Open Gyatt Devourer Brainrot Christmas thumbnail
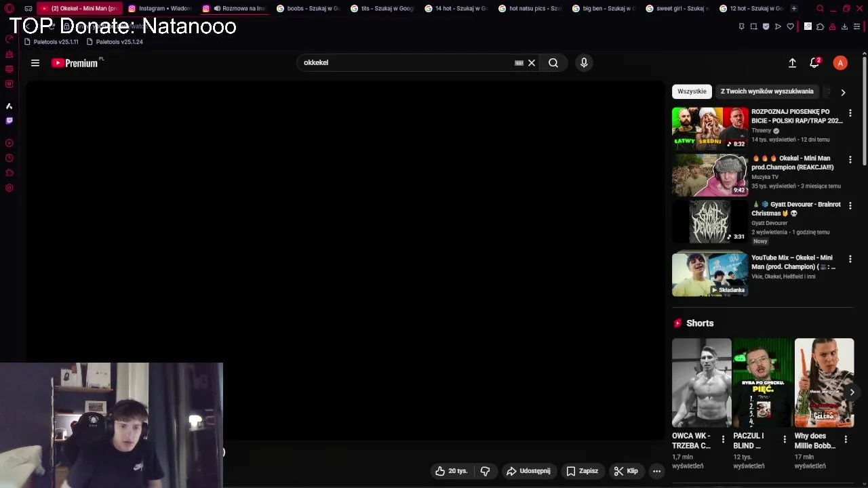 point(709,220)
